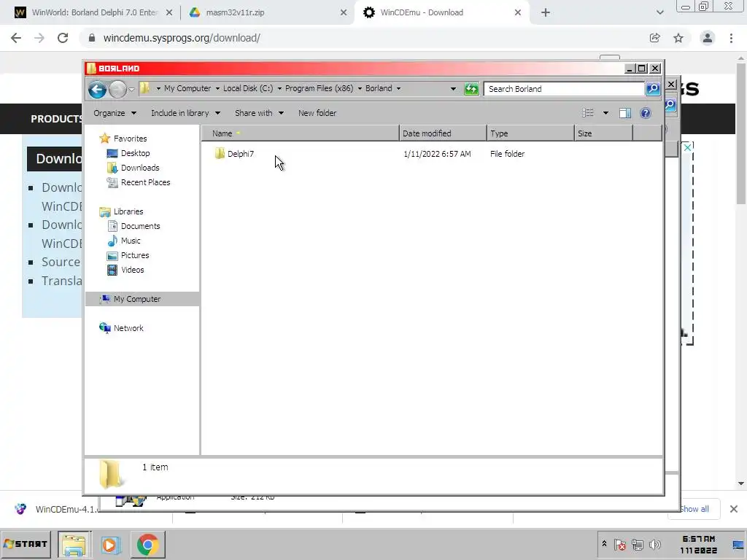Screen dimensions: 747x560
Task: Reload the WinCDEmu page
Action: pos(63,38)
